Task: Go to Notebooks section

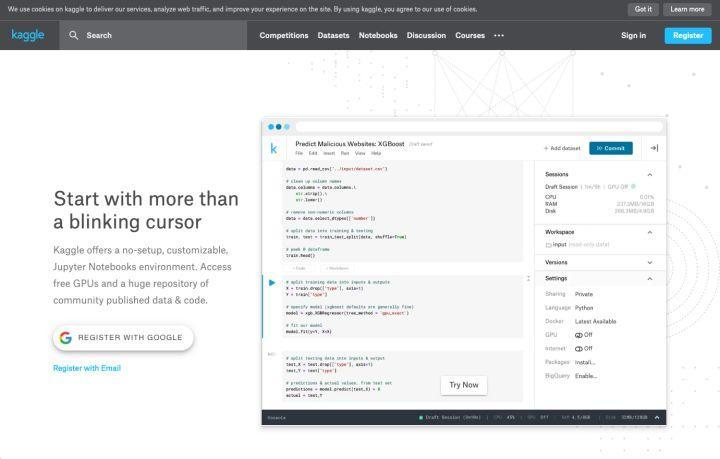Action: pyautogui.click(x=378, y=35)
